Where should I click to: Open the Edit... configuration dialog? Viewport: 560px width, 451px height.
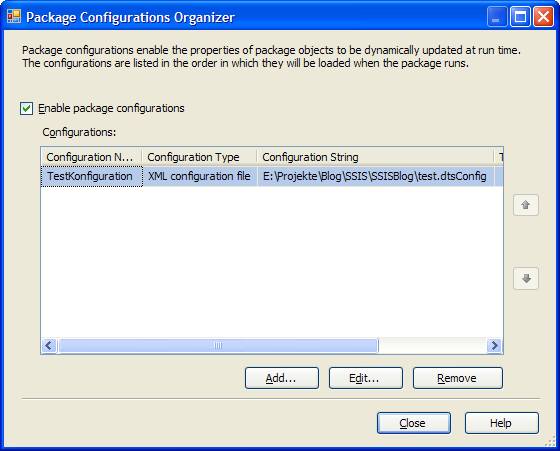366,378
